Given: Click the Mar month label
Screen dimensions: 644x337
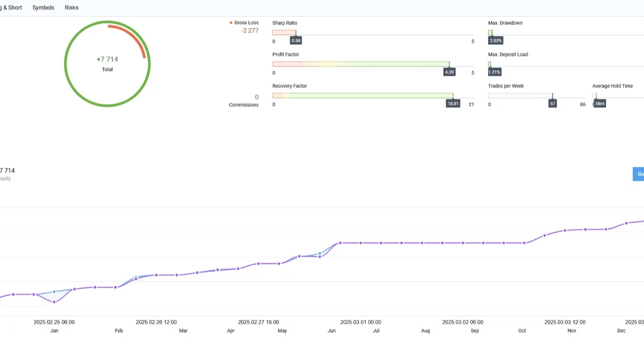Looking at the screenshot, I should click(183, 330).
